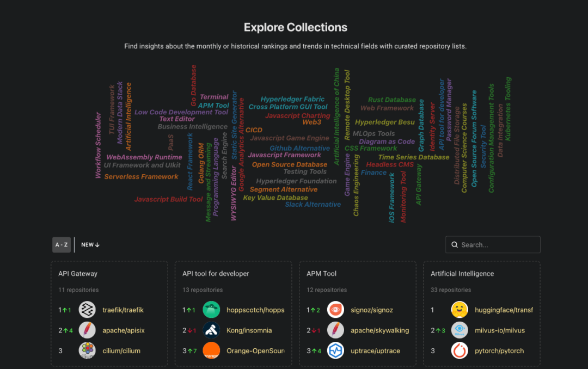Click the hoppscotch avatar icon

[x=211, y=310]
